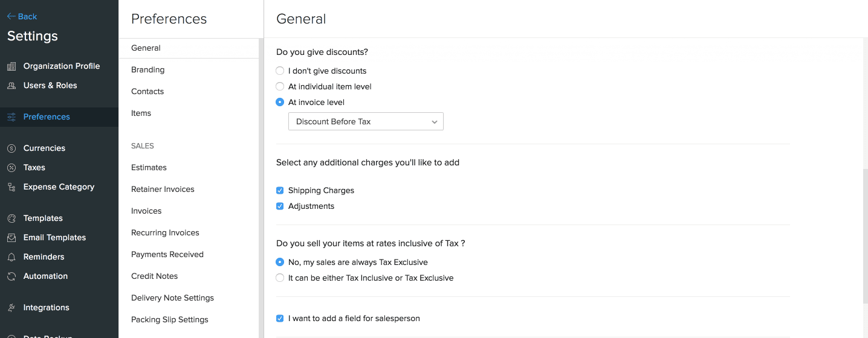The width and height of the screenshot is (868, 338).
Task: Click the Expense Category tree icon
Action: coord(11,187)
